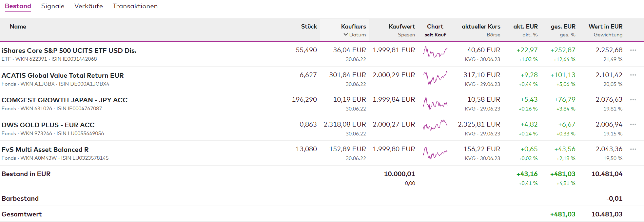Click the ACATIS Global Value sparkline chart
644x222 pixels.
[435, 77]
